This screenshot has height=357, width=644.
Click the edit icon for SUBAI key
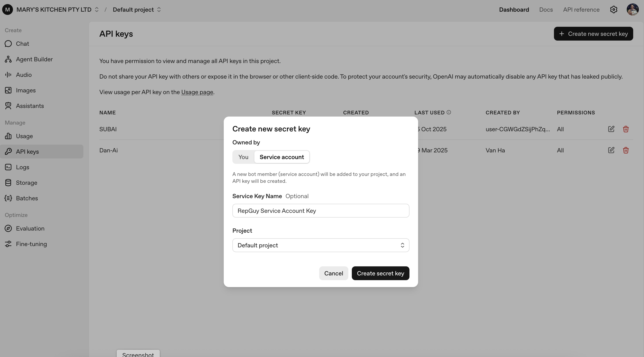click(611, 129)
